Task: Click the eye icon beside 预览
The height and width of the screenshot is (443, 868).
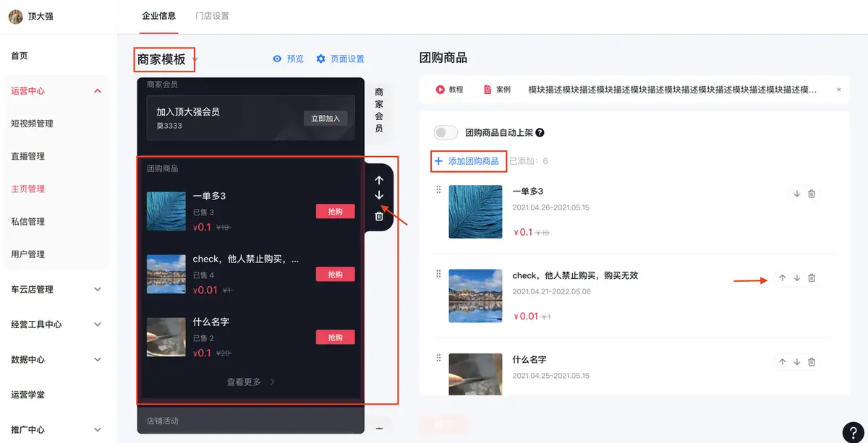Action: [x=276, y=59]
